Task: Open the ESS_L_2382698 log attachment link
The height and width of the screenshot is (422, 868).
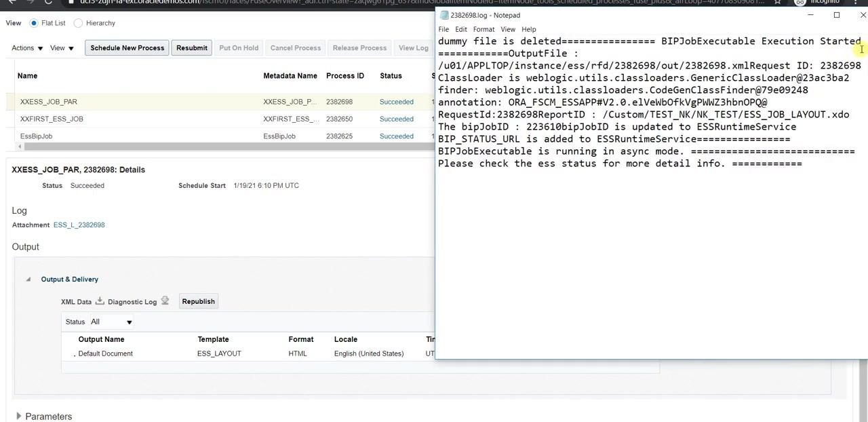Action: pyautogui.click(x=79, y=225)
